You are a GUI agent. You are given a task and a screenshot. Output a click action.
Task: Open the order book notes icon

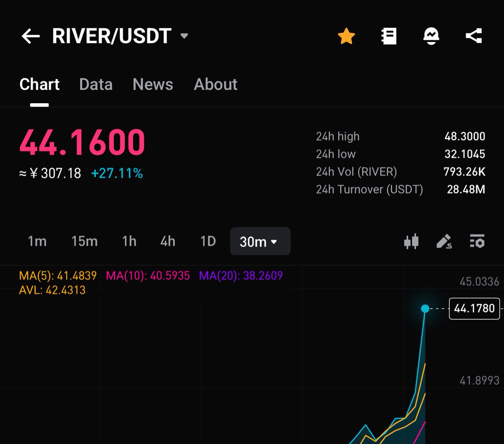[x=389, y=37]
